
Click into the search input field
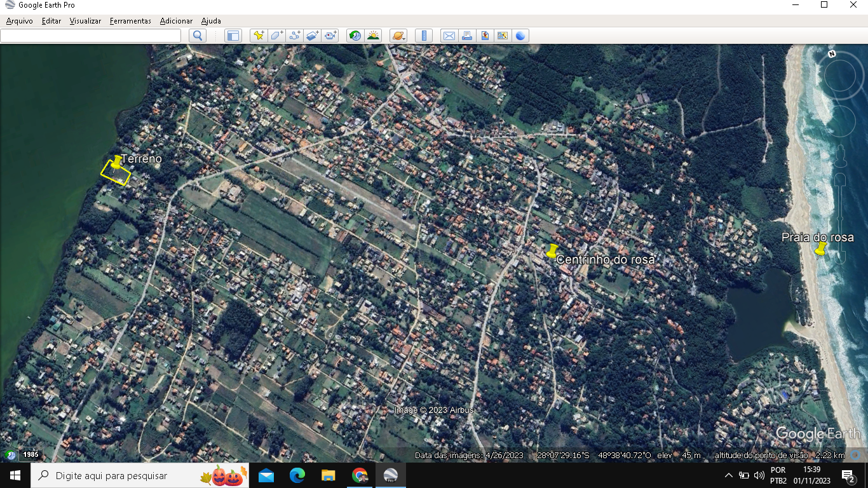90,36
